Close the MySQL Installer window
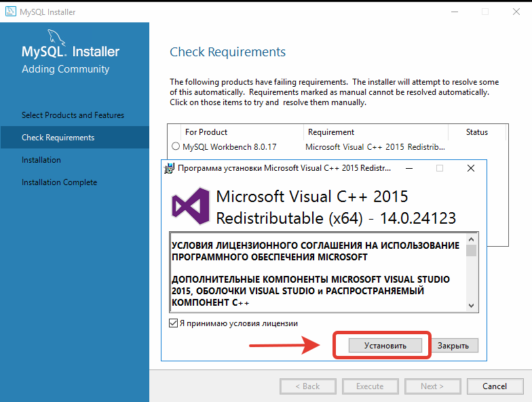Image resolution: width=532 pixels, height=402 pixels. click(x=516, y=12)
